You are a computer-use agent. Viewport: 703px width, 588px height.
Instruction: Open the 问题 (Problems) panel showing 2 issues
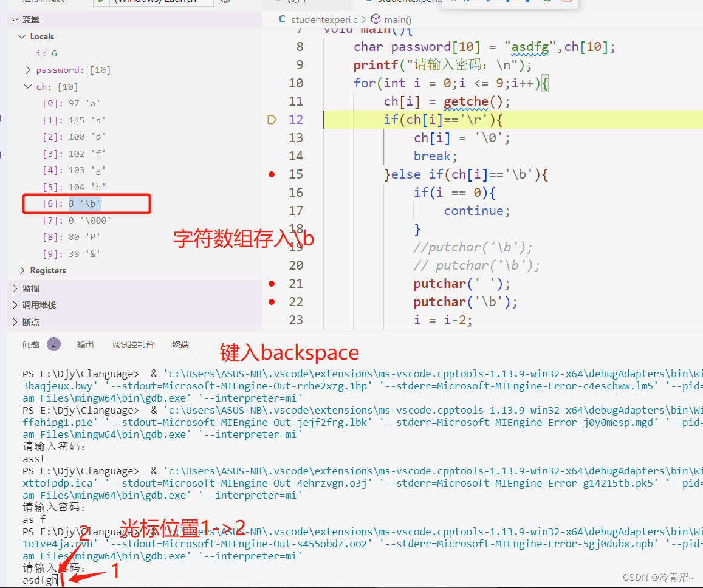30,344
